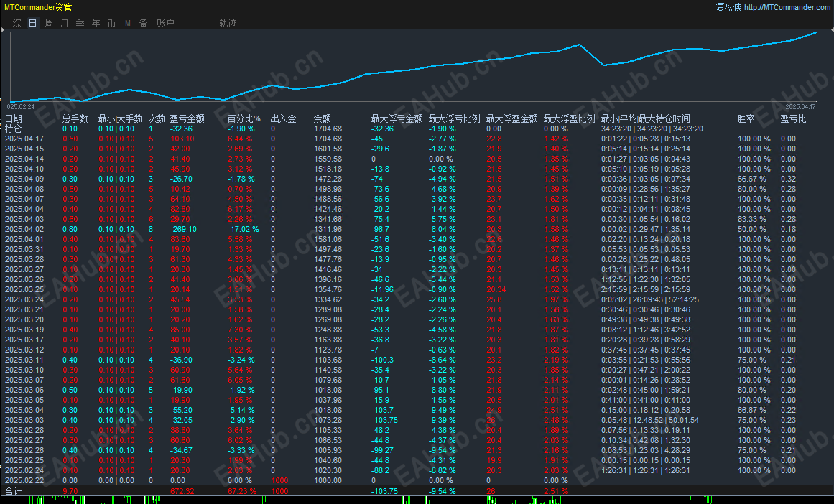
Task: Click the 6.44 % percentage cell
Action: pyautogui.click(x=240, y=139)
